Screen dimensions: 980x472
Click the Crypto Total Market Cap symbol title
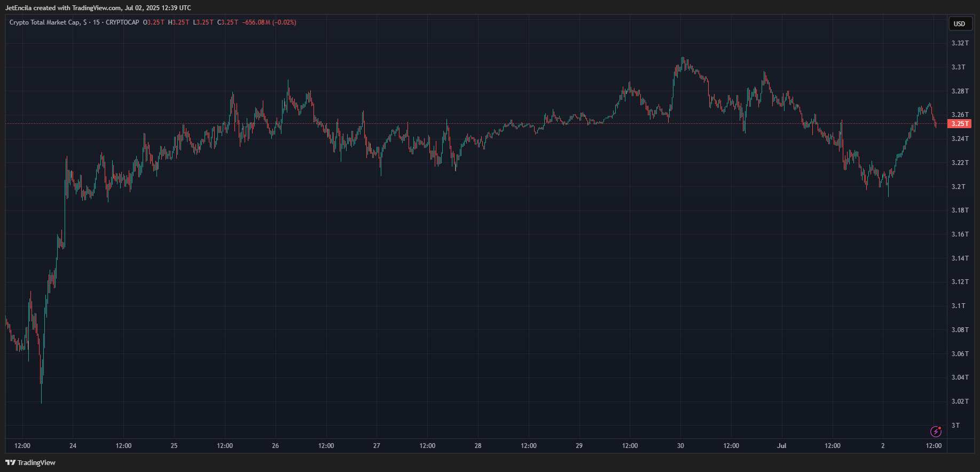click(x=45, y=22)
